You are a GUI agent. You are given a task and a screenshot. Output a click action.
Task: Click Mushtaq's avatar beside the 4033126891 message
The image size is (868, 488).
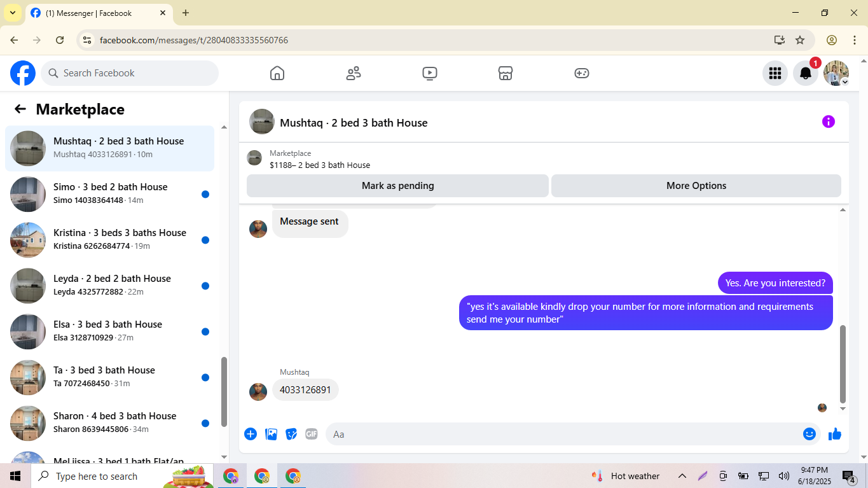coord(258,392)
